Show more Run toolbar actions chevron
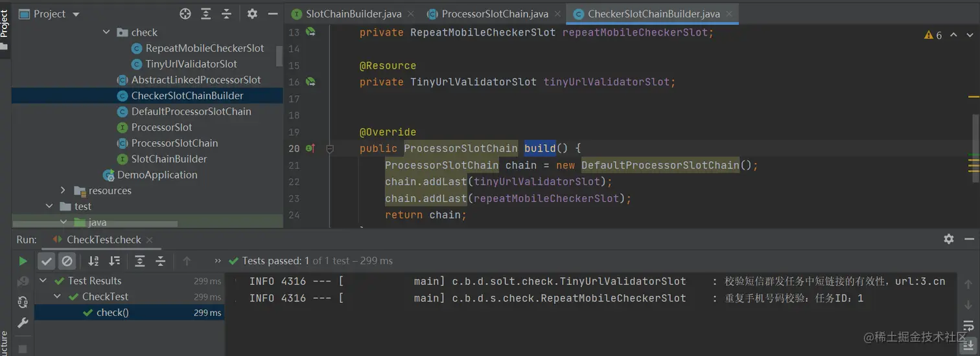Screen dimensions: 980x356 pyautogui.click(x=218, y=261)
